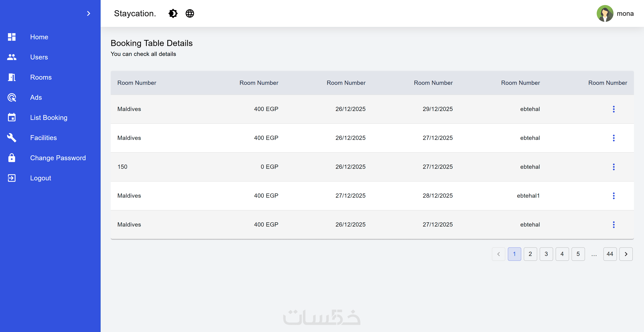Switch language using the globe icon
The width and height of the screenshot is (644, 332).
coord(190,14)
